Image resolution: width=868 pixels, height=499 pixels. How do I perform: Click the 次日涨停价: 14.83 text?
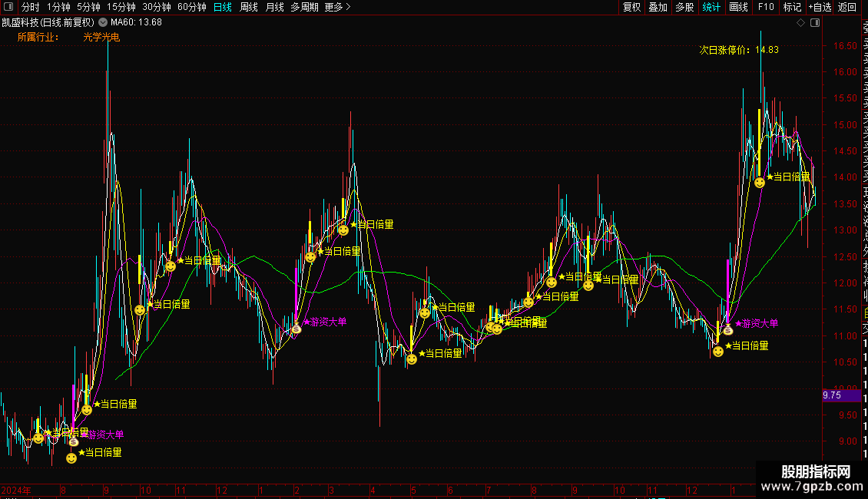pos(739,50)
